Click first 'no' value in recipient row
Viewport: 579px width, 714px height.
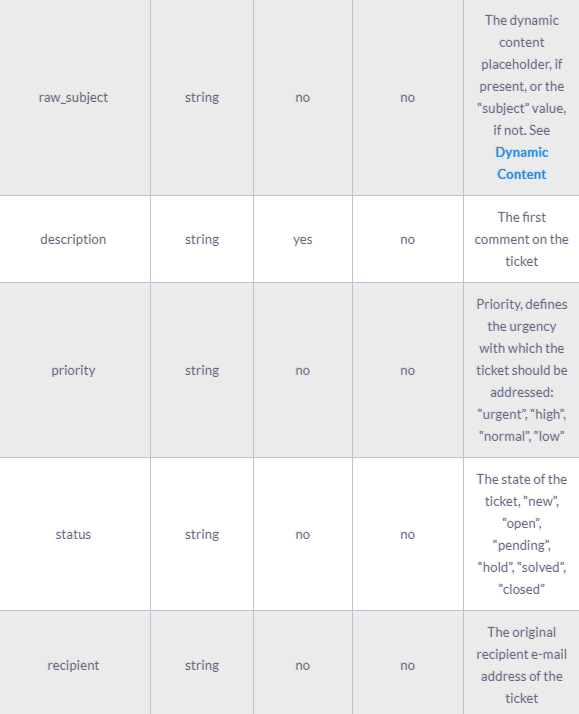coord(303,666)
